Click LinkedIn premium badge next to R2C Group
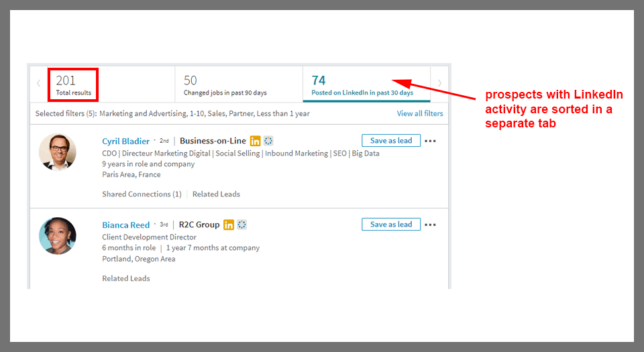This screenshot has width=644, height=352. pos(229,225)
